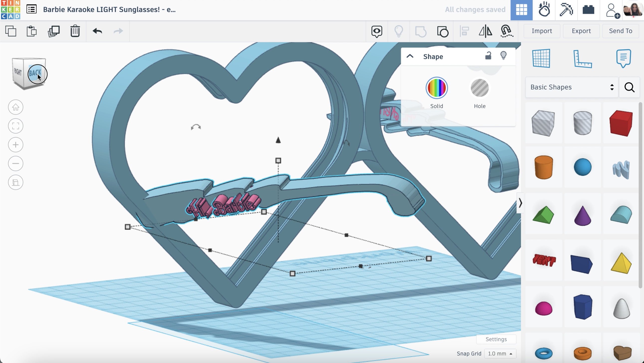This screenshot has height=363, width=644.
Task: Collapse the shapes panel arrow
Action: click(520, 203)
